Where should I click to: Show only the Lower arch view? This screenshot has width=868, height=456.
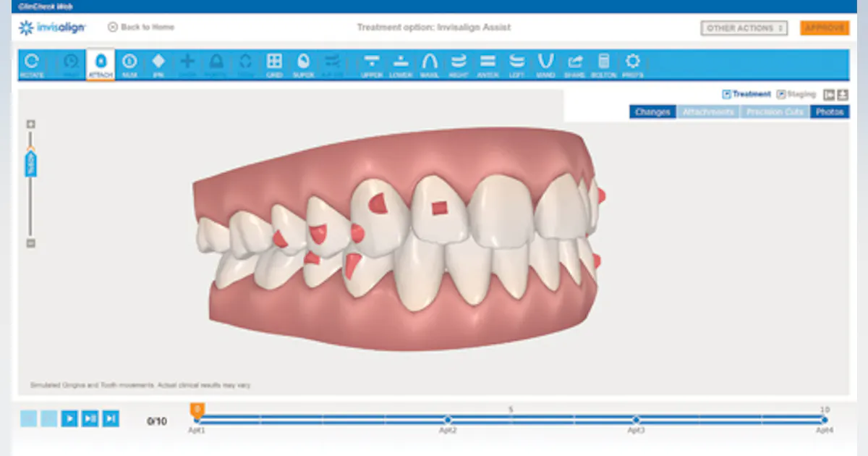coord(401,64)
